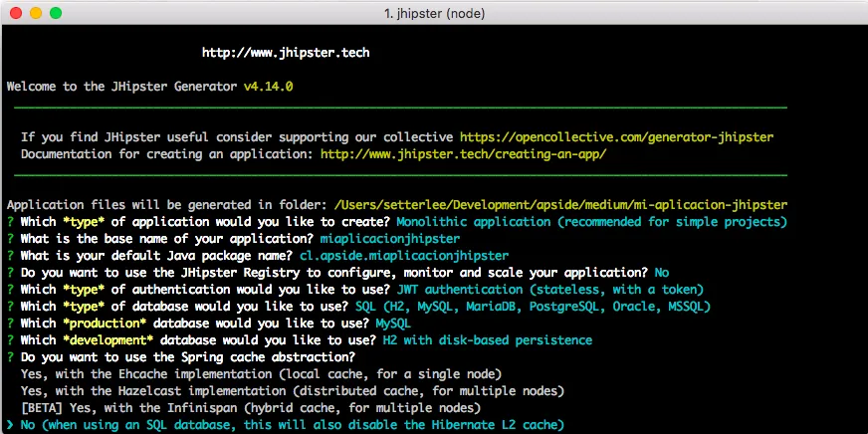Click the '*production*' highlighted word
The width and height of the screenshot is (868, 434).
[x=105, y=324]
